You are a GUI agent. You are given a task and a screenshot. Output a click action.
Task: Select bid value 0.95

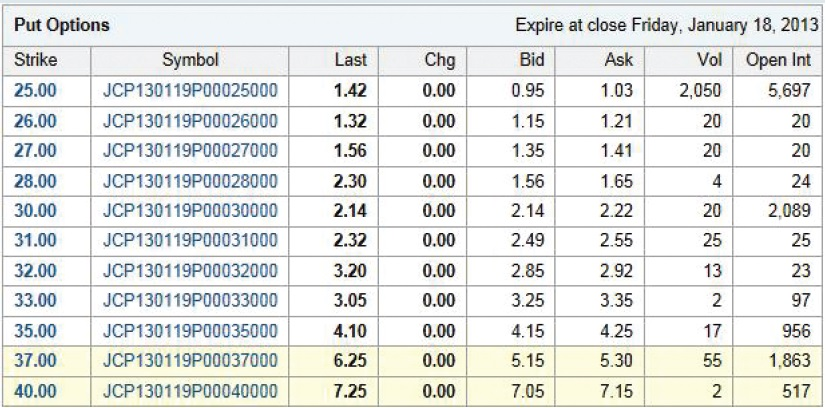pos(528,91)
